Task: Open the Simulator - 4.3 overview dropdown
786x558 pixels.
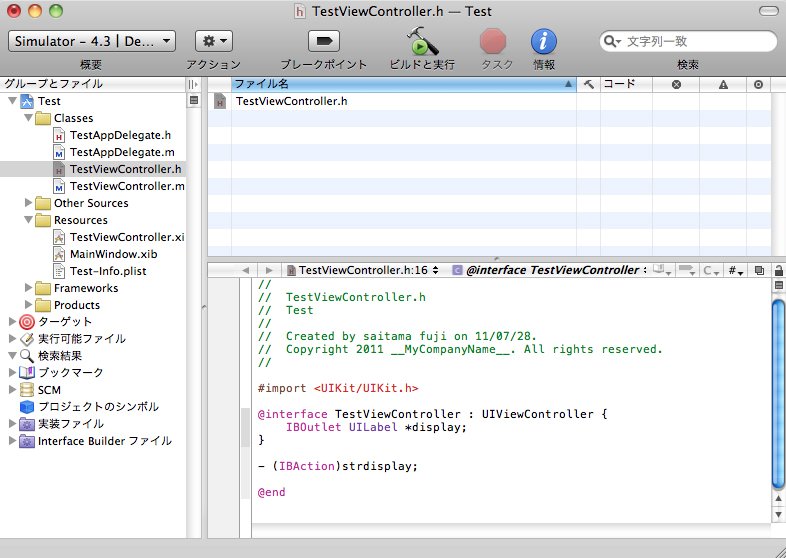Action: (x=92, y=41)
